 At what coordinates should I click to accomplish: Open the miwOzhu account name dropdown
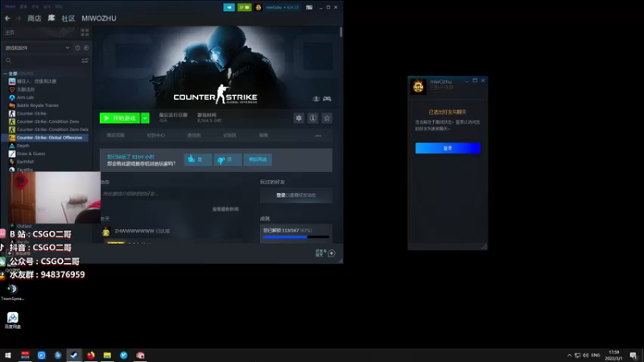pos(283,7)
